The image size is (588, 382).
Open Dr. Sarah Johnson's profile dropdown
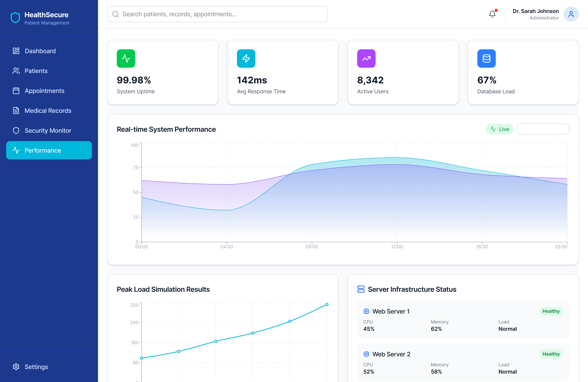coord(535,14)
